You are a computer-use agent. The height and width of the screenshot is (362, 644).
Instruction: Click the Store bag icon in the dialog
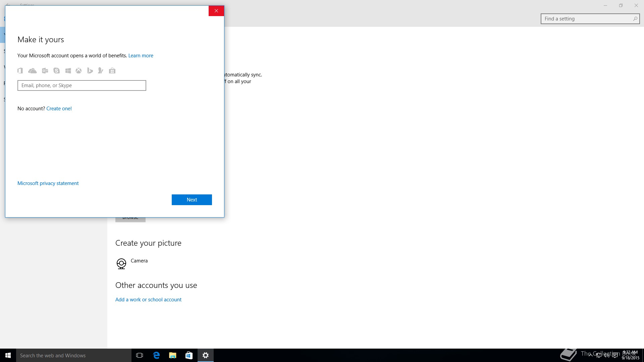coord(112,70)
